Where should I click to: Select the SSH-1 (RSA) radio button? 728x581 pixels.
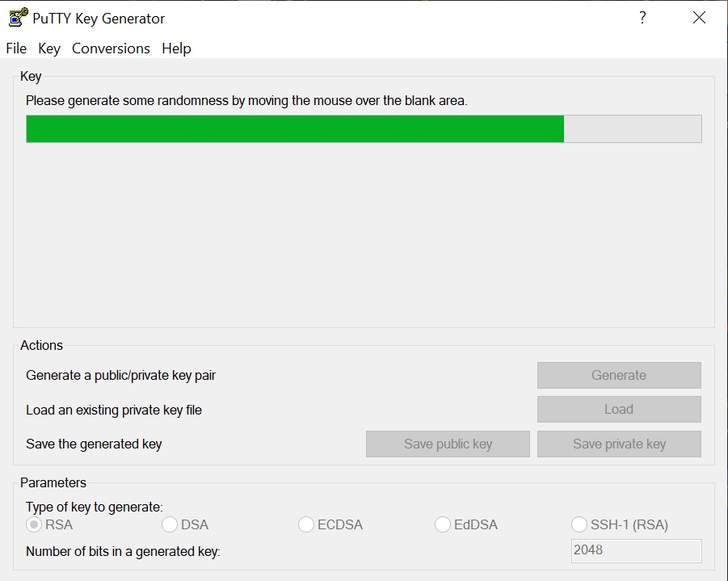[579, 525]
